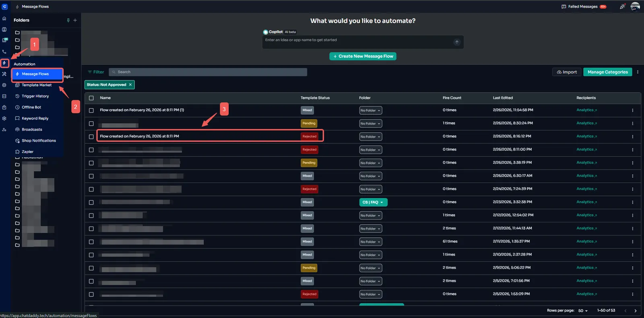Click Create New Message Flow button

(x=363, y=56)
